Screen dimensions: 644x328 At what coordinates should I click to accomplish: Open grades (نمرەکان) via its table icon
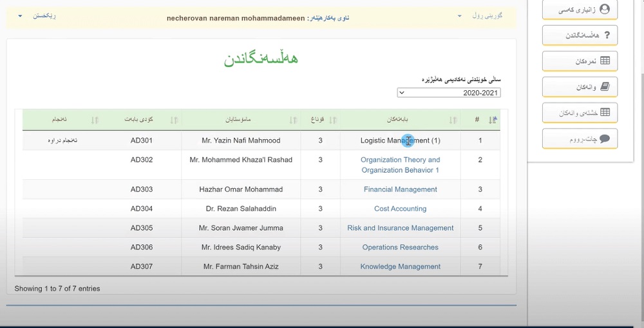pos(605,61)
